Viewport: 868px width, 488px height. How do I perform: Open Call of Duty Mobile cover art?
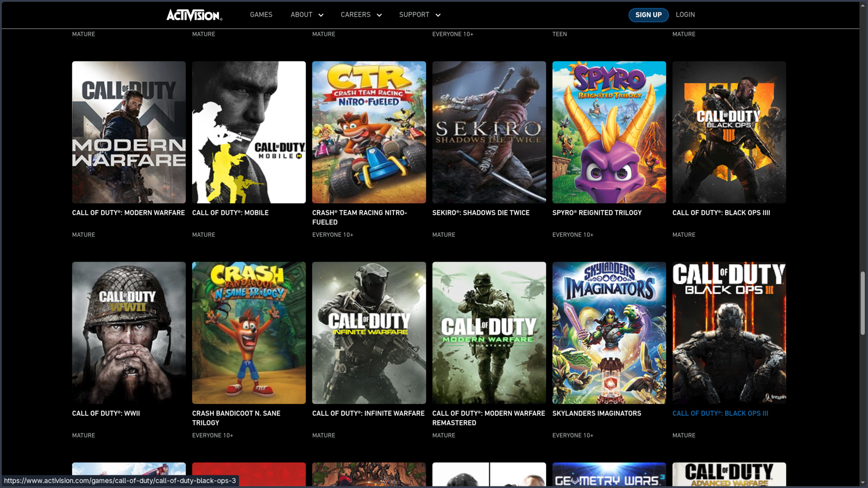click(249, 132)
